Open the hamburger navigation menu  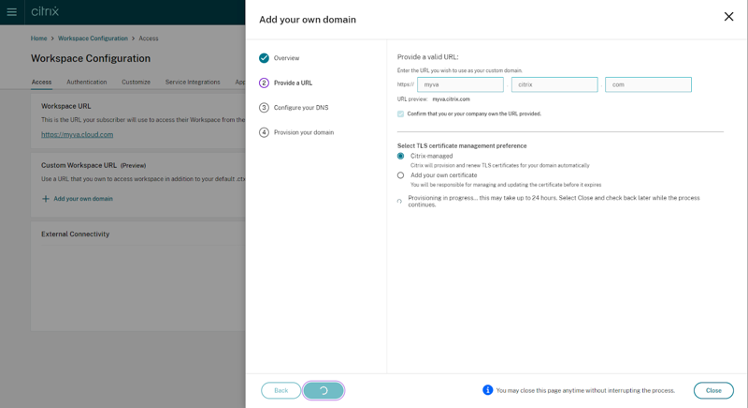[11, 12]
